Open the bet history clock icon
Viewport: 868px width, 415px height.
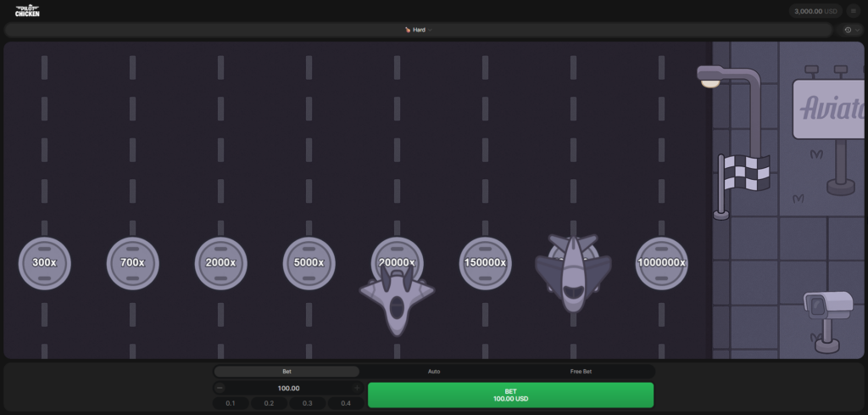tap(848, 30)
